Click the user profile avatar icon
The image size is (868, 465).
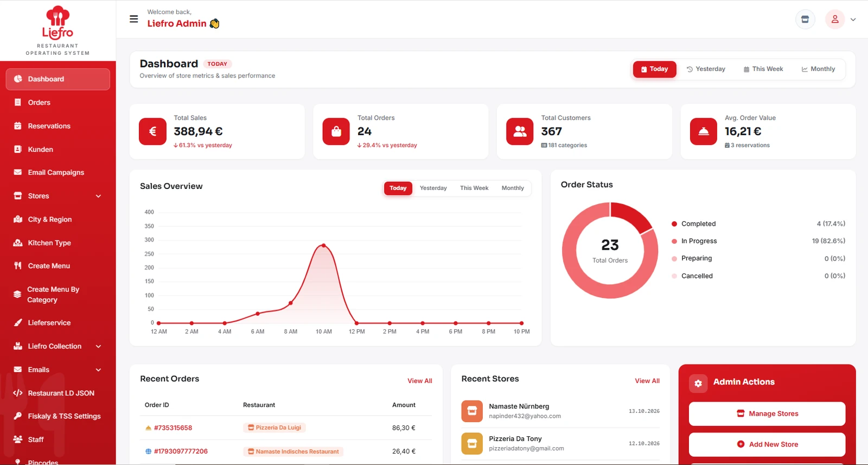[x=835, y=20]
